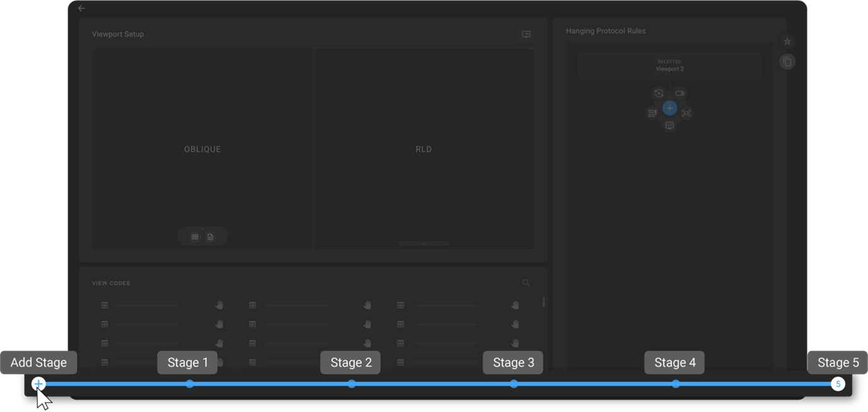Click the fit-to-frame icon in rule wheel
Image resolution: width=868 pixels, height=412 pixels.
686,113
